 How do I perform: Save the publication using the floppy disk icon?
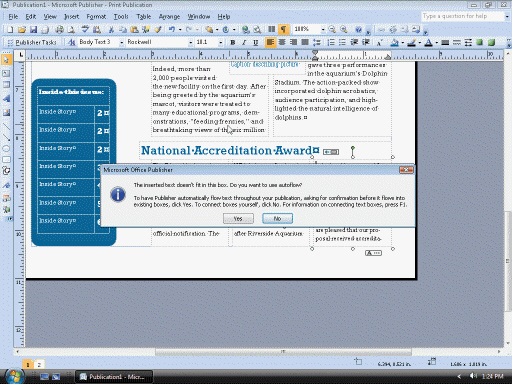(x=33, y=30)
